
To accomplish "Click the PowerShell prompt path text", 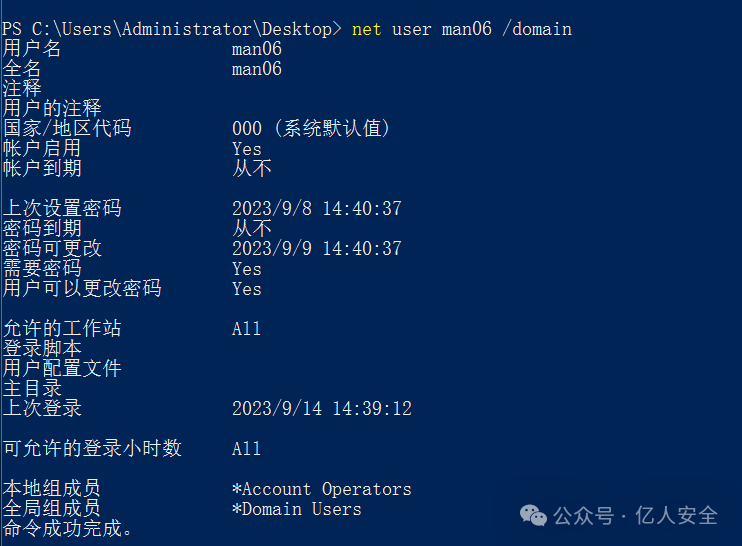I will [171, 29].
